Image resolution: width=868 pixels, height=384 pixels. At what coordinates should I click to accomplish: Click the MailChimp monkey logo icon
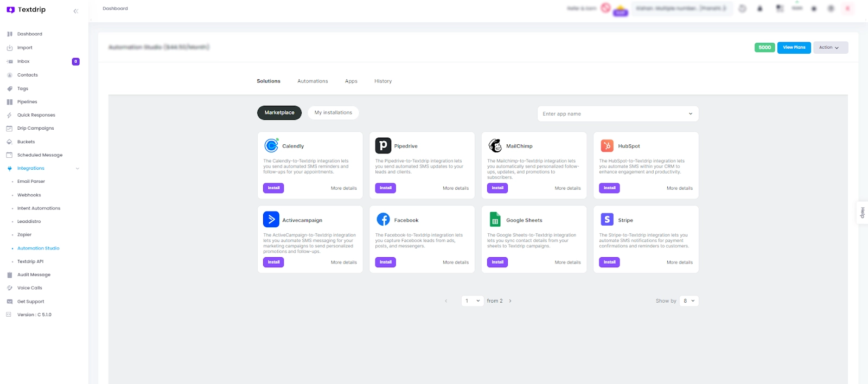tap(495, 145)
